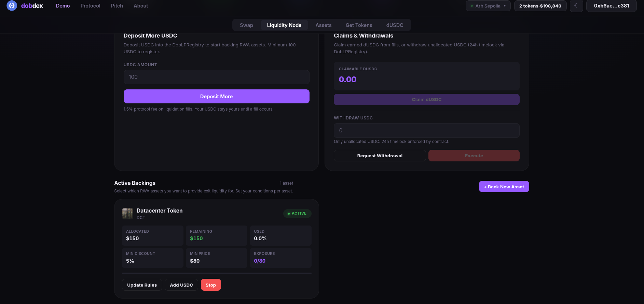Viewport: 644px width, 304px height.
Task: Click the Datacenter Token usage progress bar
Action: pos(216,273)
